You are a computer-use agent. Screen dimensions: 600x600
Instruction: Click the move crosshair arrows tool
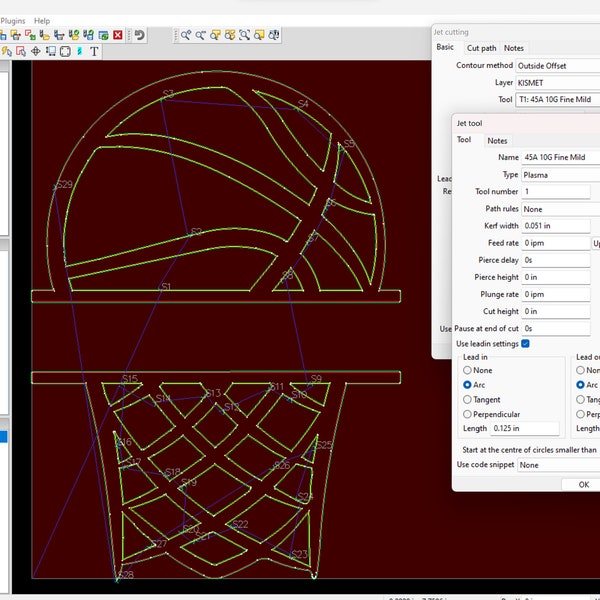coord(36,51)
